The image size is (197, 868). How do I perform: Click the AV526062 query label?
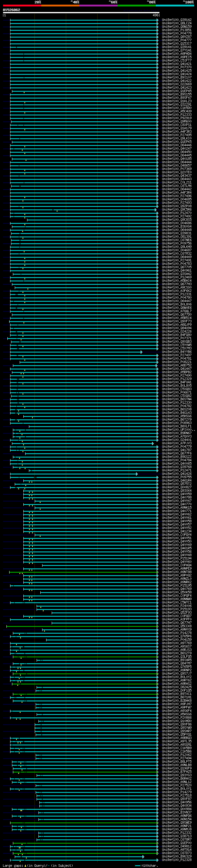click(x=11, y=10)
